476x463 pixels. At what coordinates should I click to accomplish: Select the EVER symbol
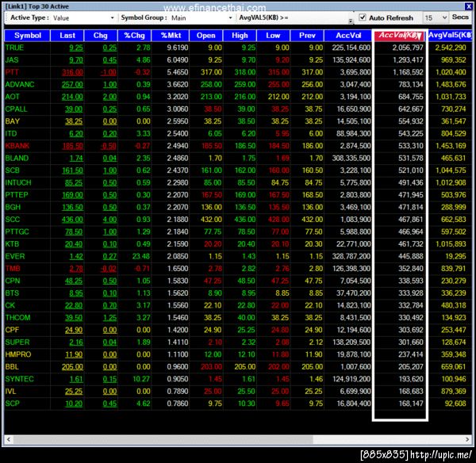click(x=15, y=256)
